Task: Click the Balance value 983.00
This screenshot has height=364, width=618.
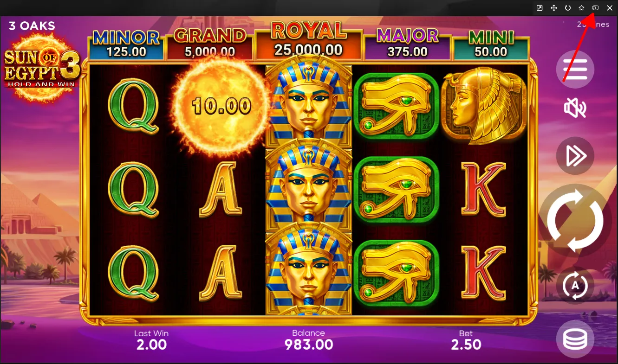Action: 308,345
